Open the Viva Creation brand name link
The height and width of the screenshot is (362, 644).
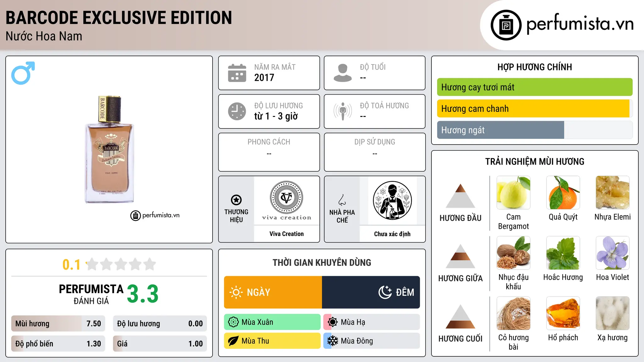tap(286, 234)
